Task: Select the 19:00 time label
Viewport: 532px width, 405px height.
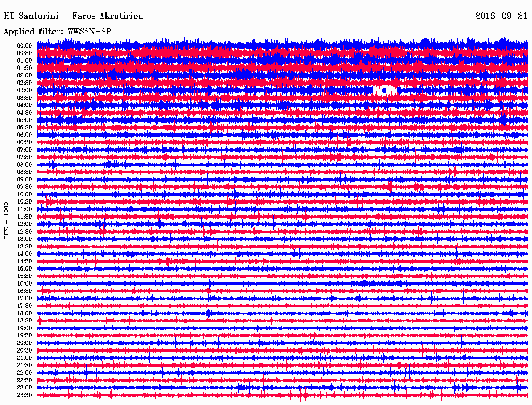Action: point(24,328)
